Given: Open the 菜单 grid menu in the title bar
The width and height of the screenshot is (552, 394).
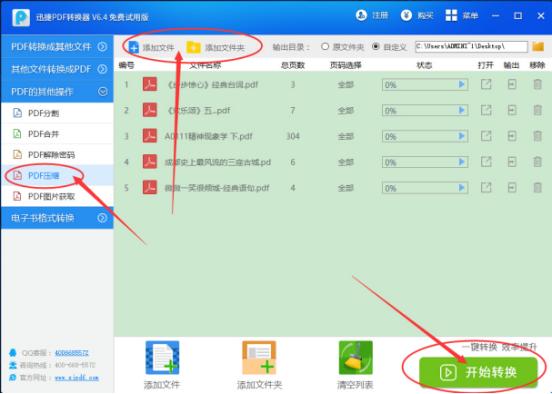Looking at the screenshot, I should click(462, 15).
